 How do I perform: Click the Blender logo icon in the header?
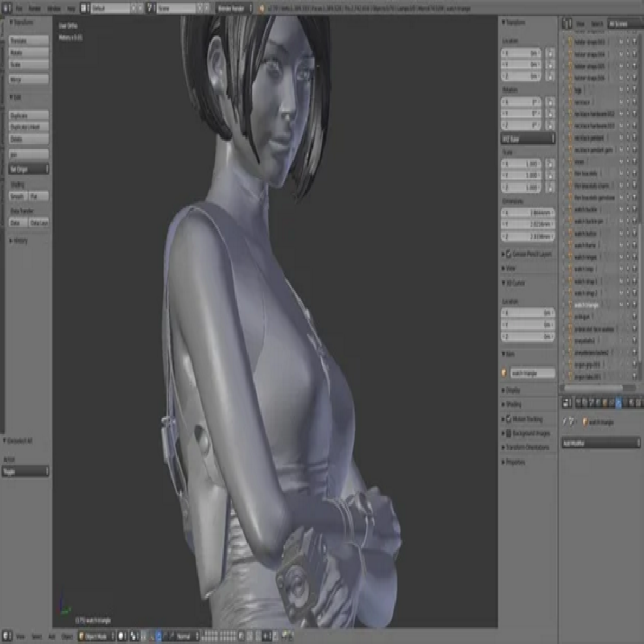click(x=261, y=8)
